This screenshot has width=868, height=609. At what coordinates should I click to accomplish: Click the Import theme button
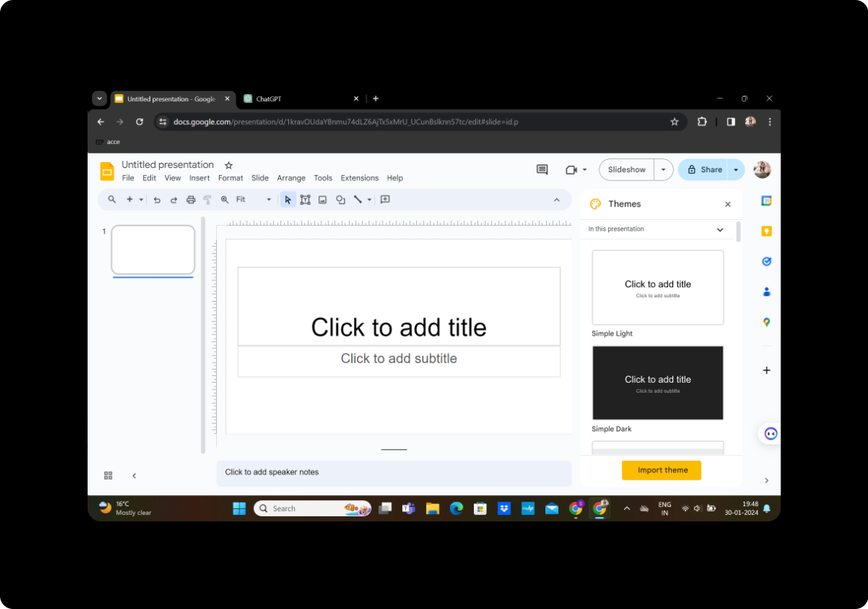[x=661, y=470]
